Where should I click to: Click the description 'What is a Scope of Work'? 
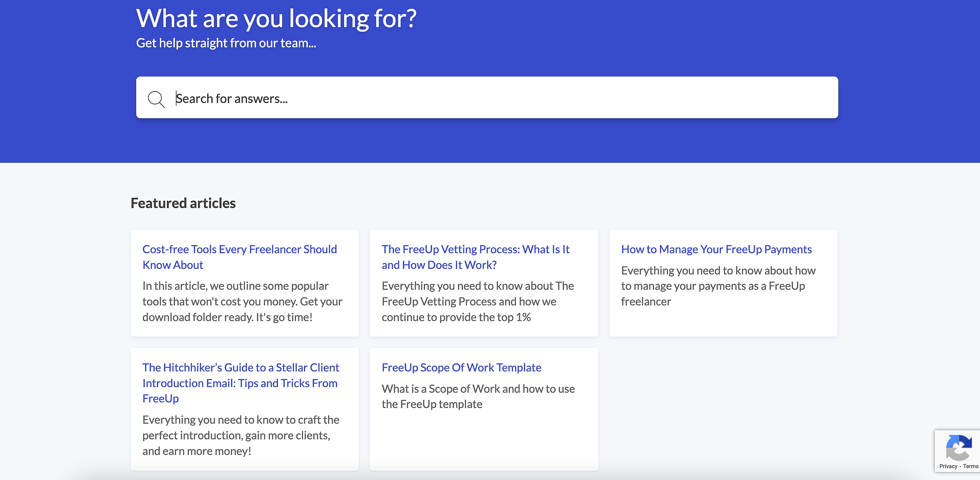478,396
